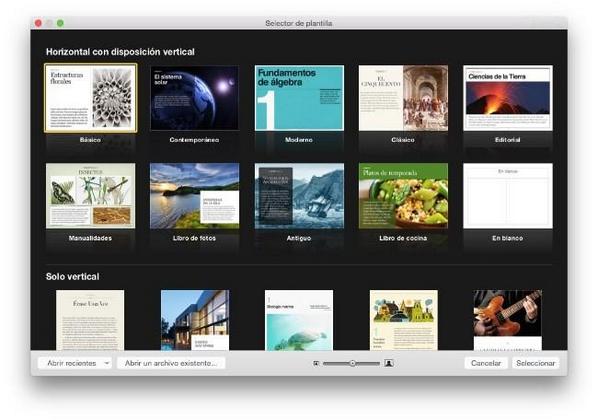Click the Libro de fotos label

(x=195, y=238)
